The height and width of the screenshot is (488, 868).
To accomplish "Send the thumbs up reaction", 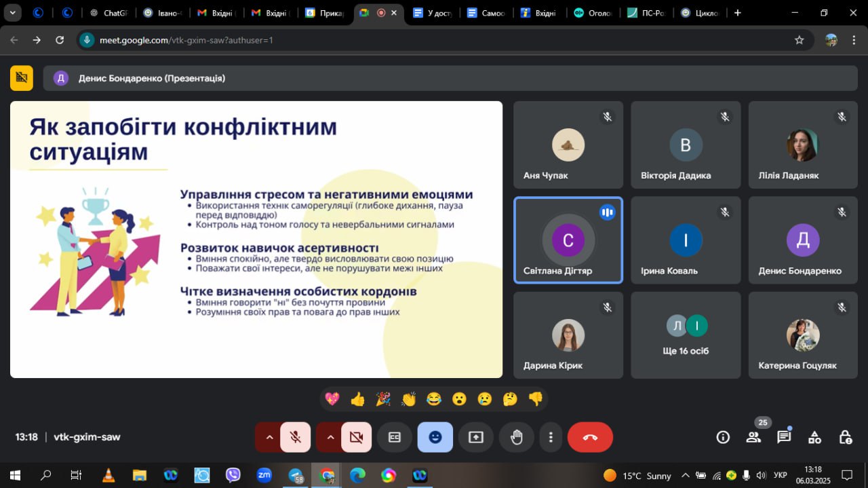I will click(x=357, y=399).
